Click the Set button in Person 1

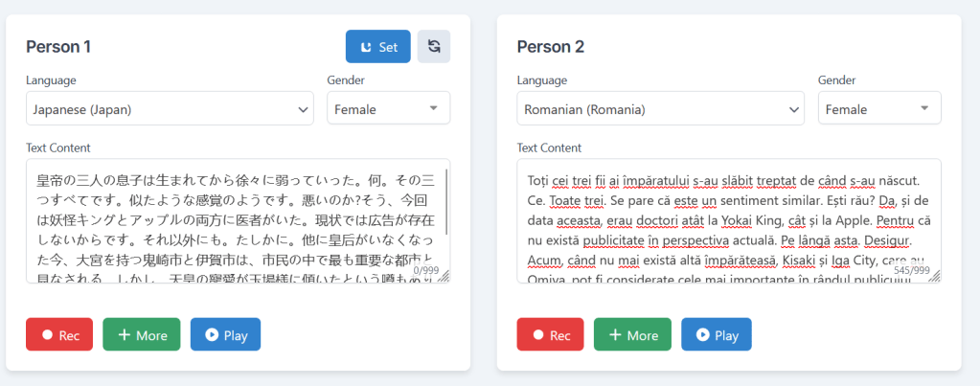pos(378,46)
